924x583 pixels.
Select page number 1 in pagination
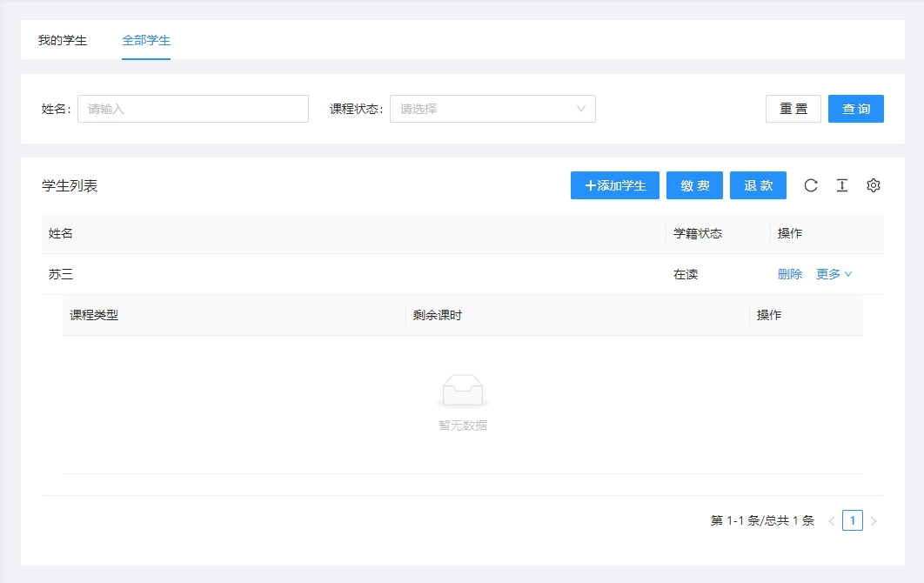[853, 521]
